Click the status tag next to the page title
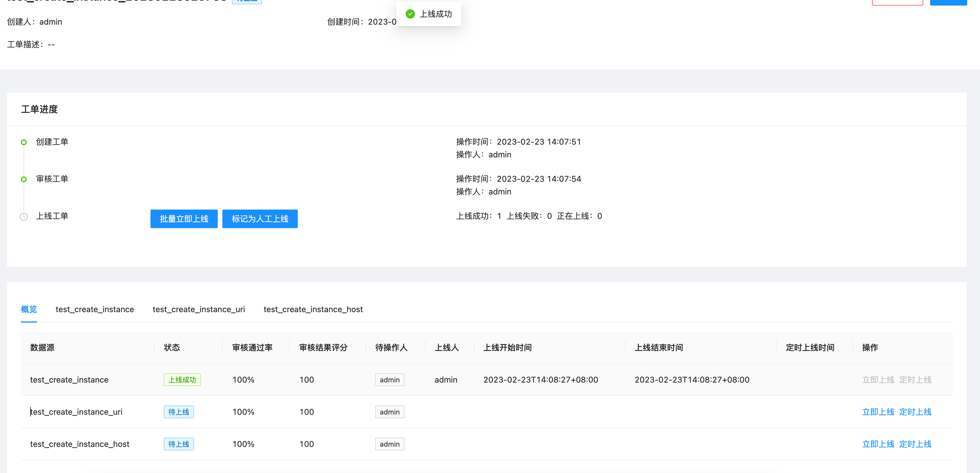This screenshot has width=980, height=473. (x=247, y=1)
